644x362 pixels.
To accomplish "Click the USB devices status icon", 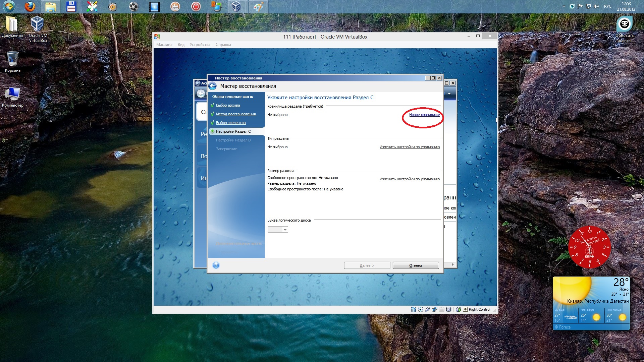I will pos(427,309).
